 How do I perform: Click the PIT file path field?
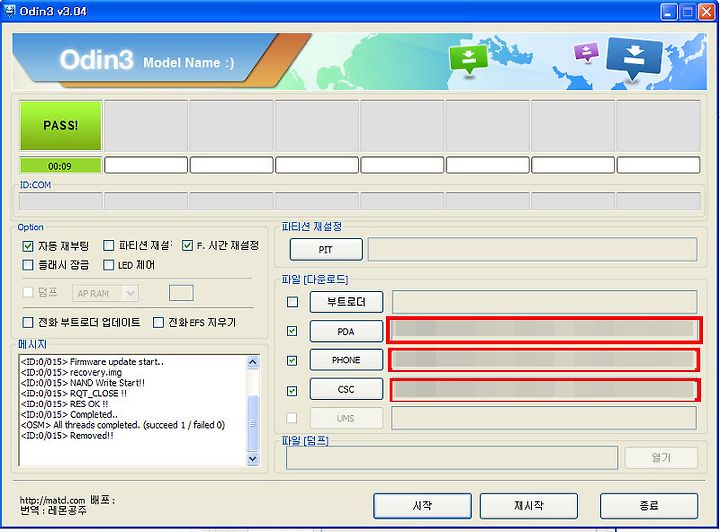pos(533,249)
